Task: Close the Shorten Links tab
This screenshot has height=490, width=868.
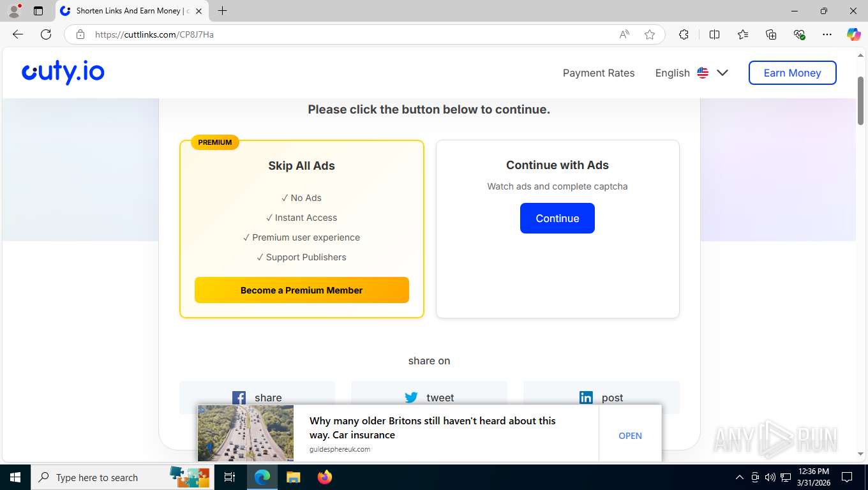Action: 198,11
